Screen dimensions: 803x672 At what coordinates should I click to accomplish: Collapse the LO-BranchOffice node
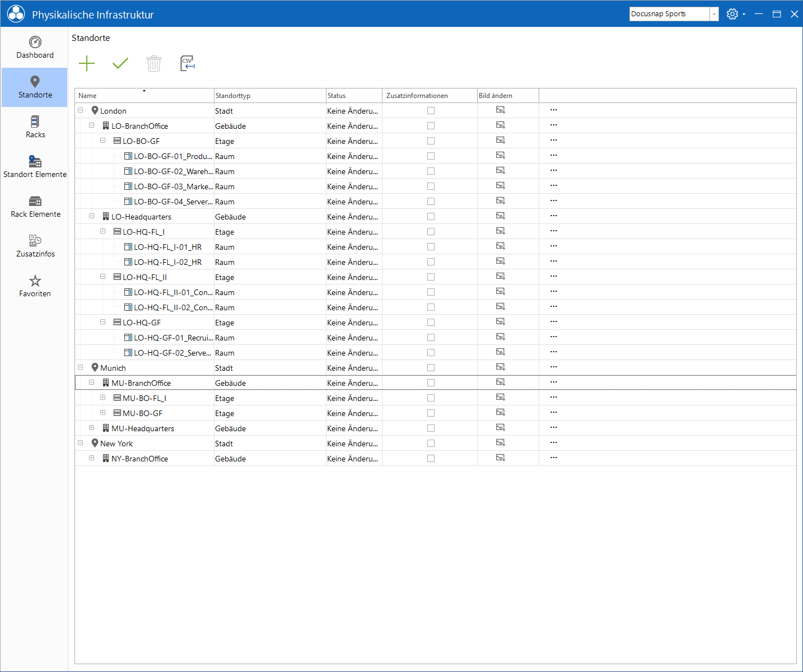click(92, 125)
